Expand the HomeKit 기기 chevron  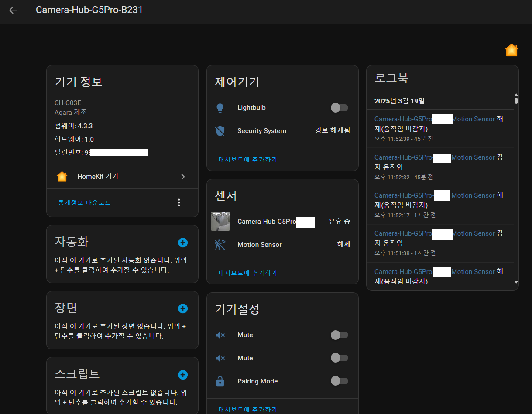[183, 177]
